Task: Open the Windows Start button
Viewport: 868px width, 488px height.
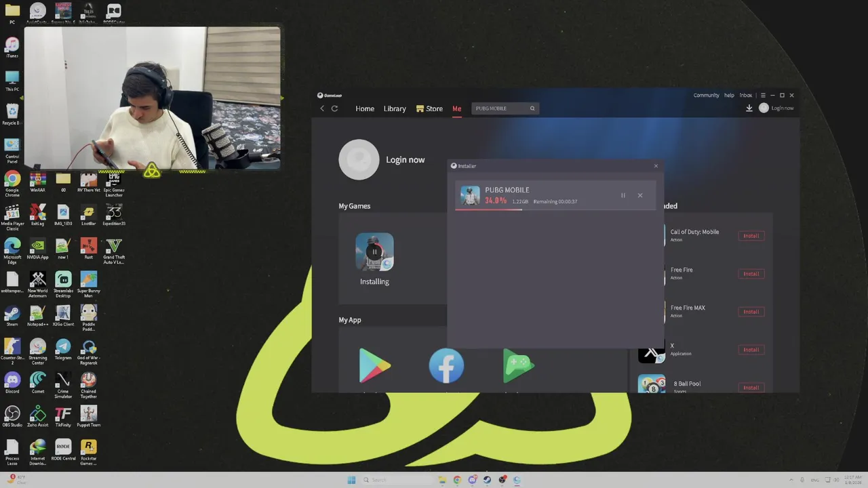Action: click(351, 480)
